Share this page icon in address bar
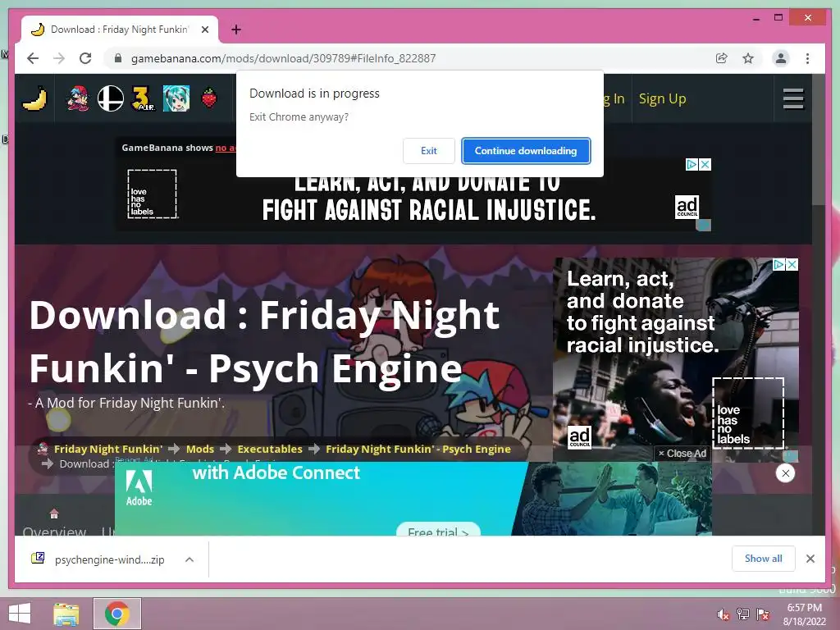Viewport: 840px width, 630px height. coord(722,58)
